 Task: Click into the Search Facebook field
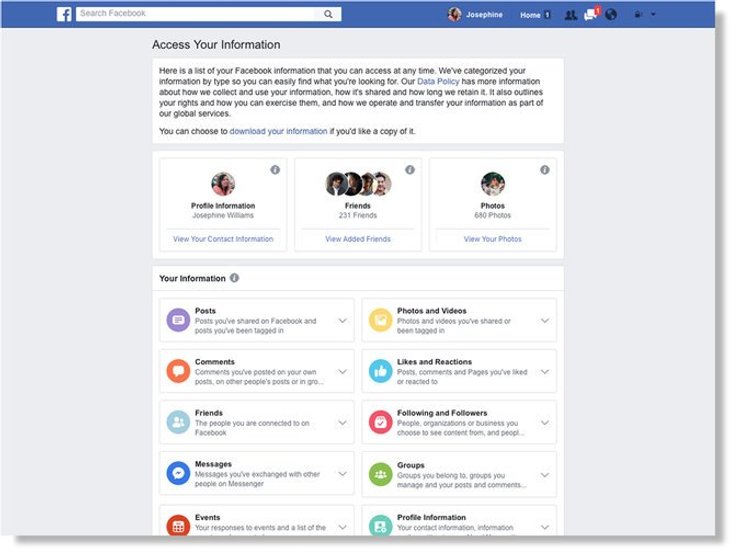200,14
